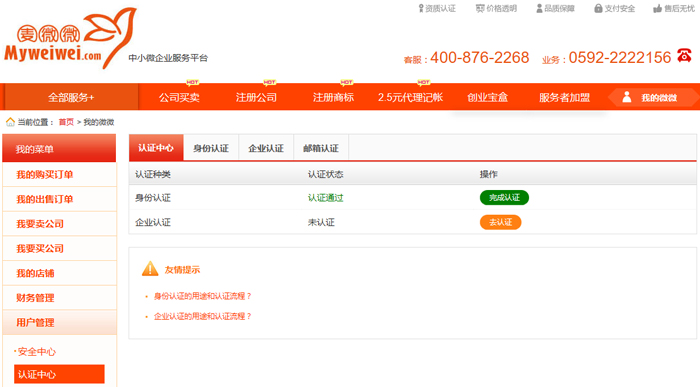Click the warning triangle icon by 友情提示
This screenshot has width=700, height=387.
pos(150,269)
